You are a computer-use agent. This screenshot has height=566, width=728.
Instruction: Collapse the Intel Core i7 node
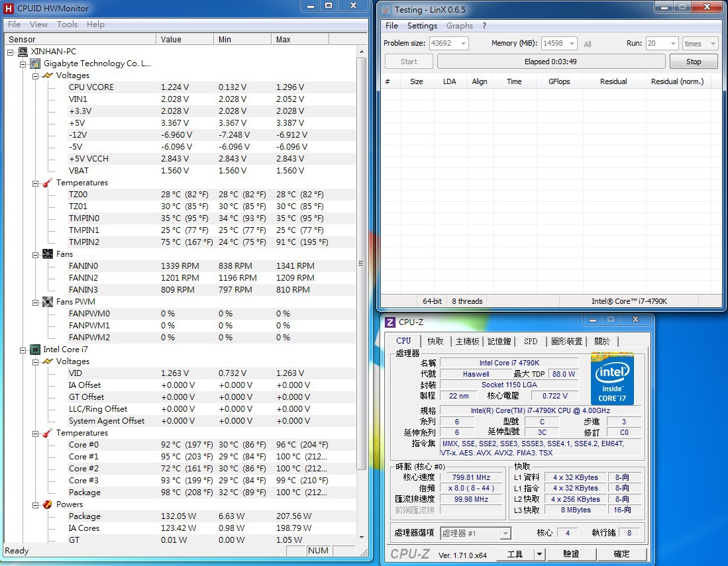[x=23, y=350]
